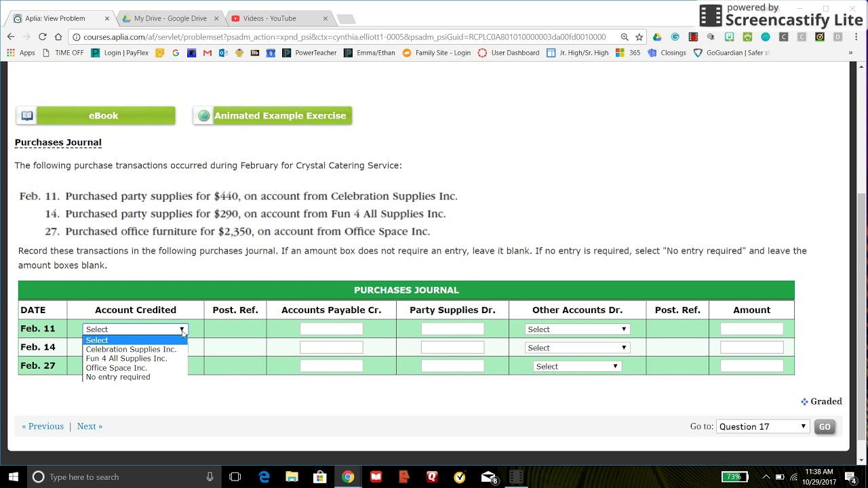868x488 pixels.
Task: Close the Aplia: View Problem tab
Action: coord(107,19)
